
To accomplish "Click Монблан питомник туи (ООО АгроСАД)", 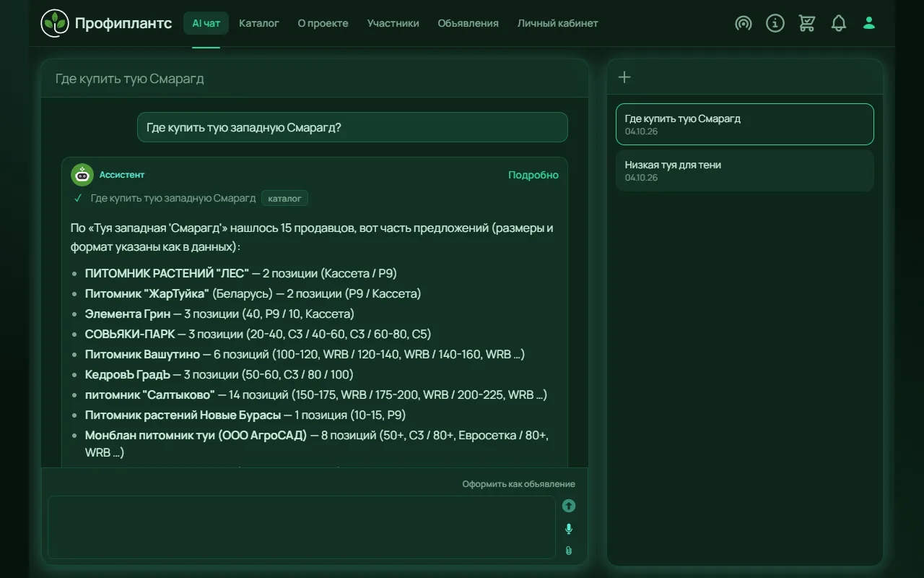I will click(196, 435).
